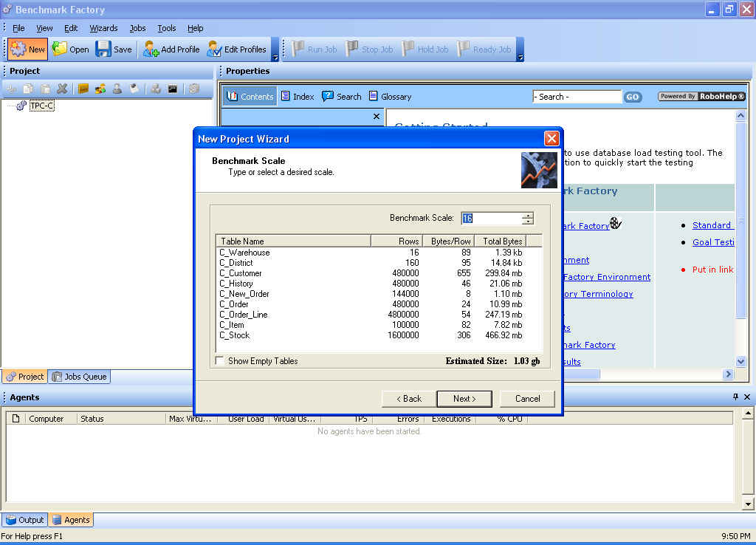Open the Index help tab

coord(297,97)
